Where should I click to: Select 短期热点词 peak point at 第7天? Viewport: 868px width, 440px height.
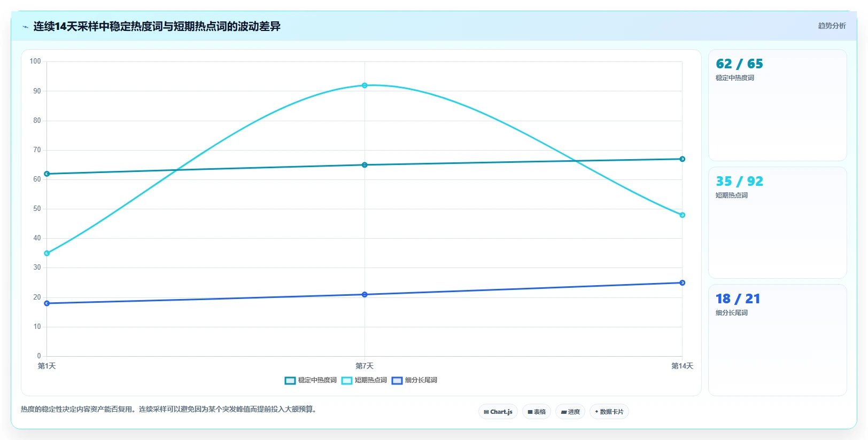point(365,85)
